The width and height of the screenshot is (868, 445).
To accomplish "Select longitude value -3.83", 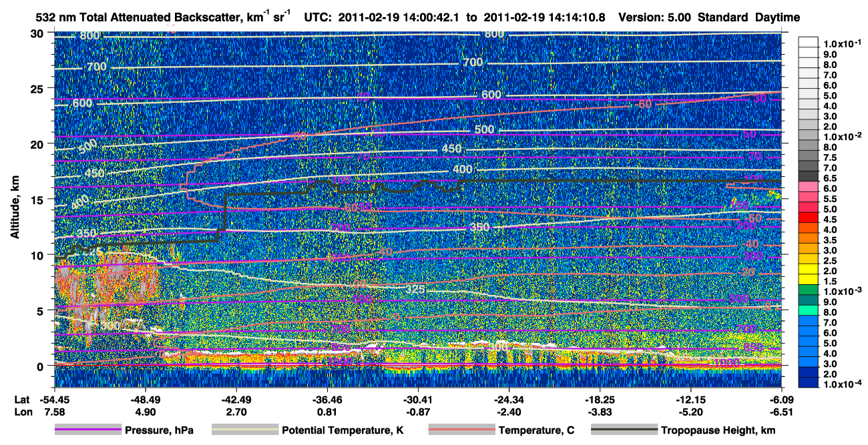I will [x=600, y=412].
